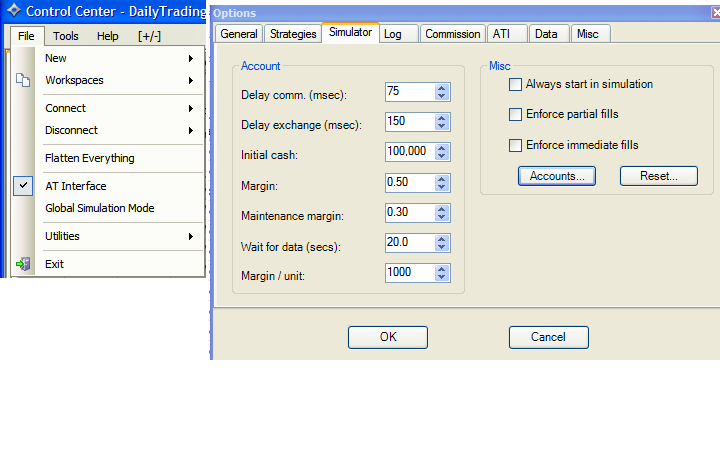Decrease Margin / unit with down arrow
Screen dimensions: 720x450
(442, 277)
